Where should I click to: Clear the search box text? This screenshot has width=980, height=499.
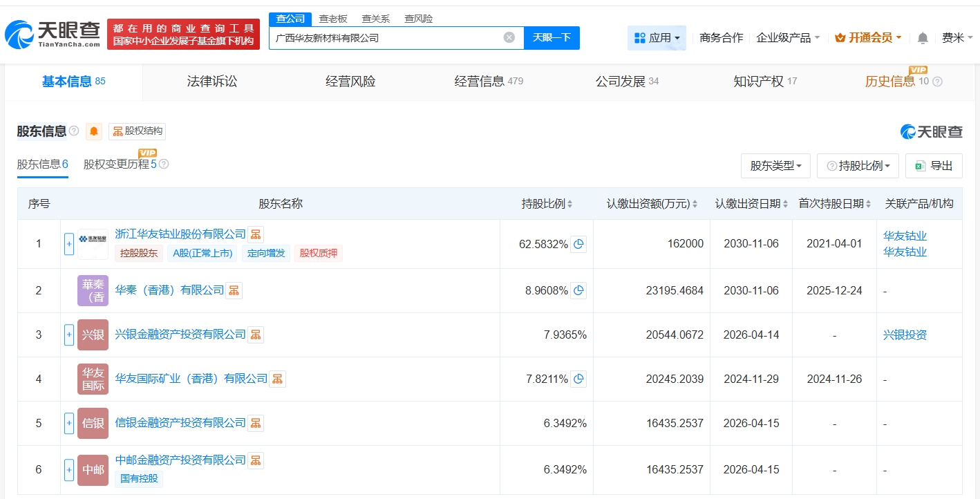[x=509, y=38]
